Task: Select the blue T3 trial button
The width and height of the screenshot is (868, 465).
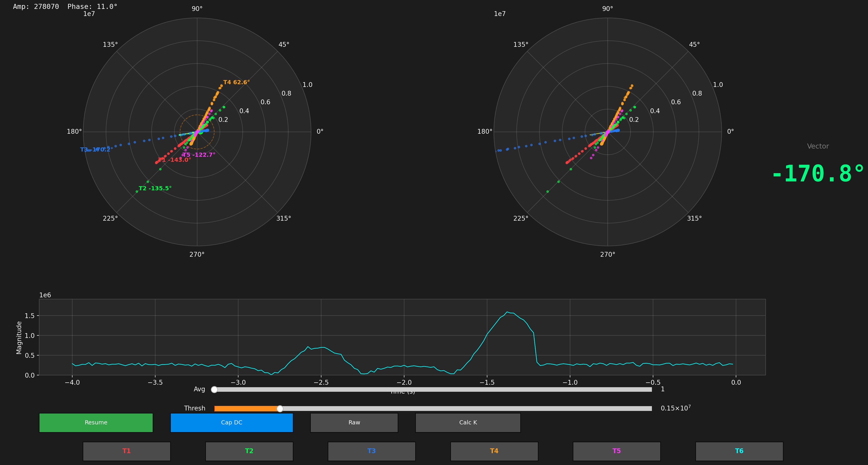Action: click(371, 451)
